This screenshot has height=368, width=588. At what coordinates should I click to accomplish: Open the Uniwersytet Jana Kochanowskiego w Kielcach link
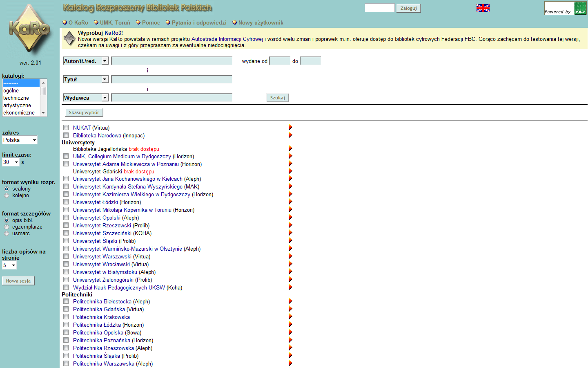coord(128,179)
